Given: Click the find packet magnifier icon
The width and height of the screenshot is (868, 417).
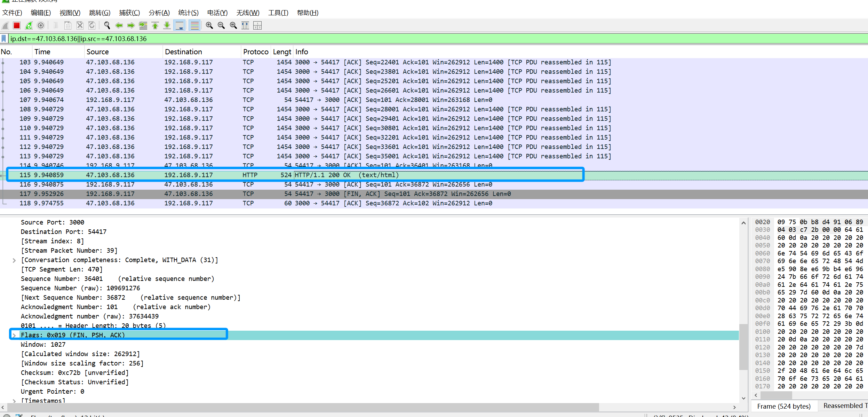Looking at the screenshot, I should pyautogui.click(x=107, y=25).
